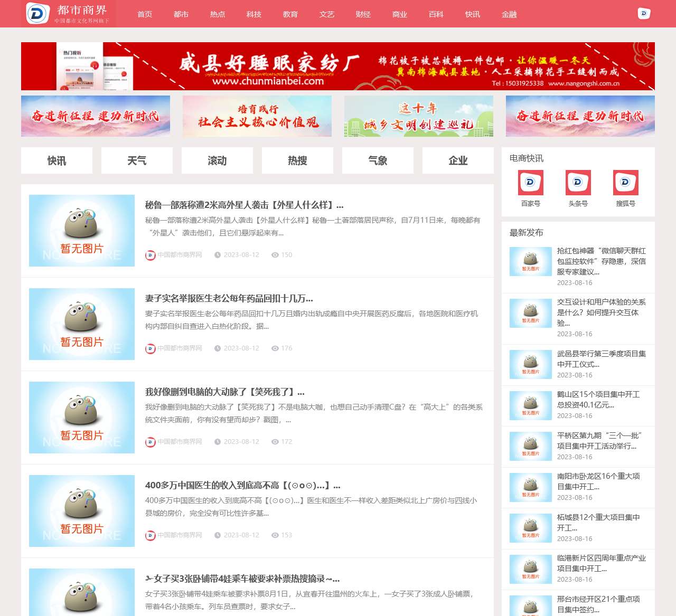Switch to the 企业 category tab
676x616 pixels.
[x=458, y=160]
